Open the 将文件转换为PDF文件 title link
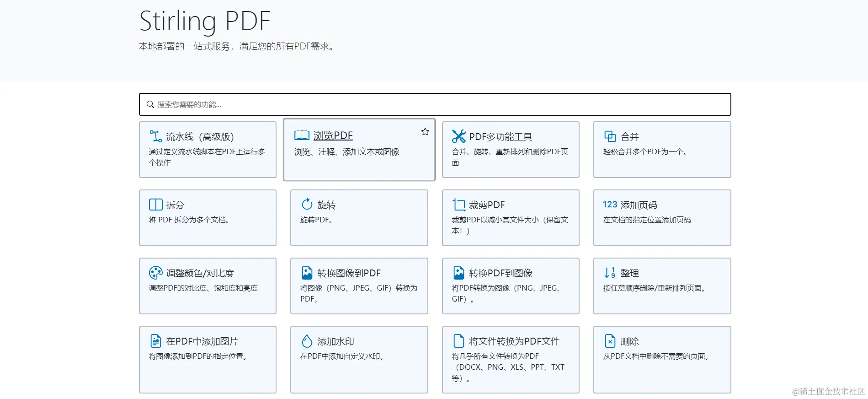The width and height of the screenshot is (868, 399). (x=514, y=341)
